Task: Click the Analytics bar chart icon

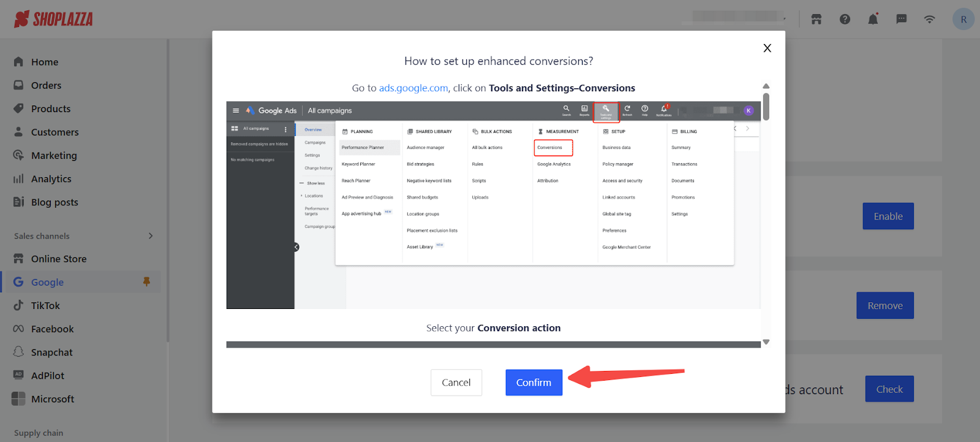Action: (x=18, y=178)
